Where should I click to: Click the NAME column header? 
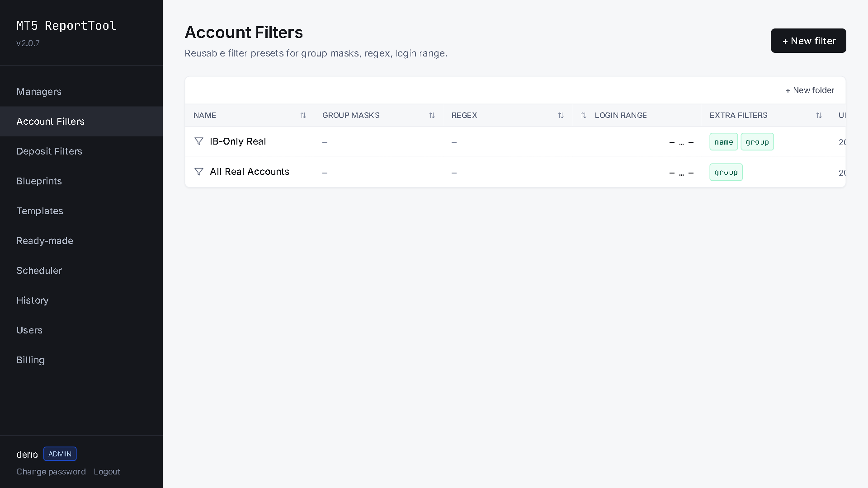pos(205,115)
